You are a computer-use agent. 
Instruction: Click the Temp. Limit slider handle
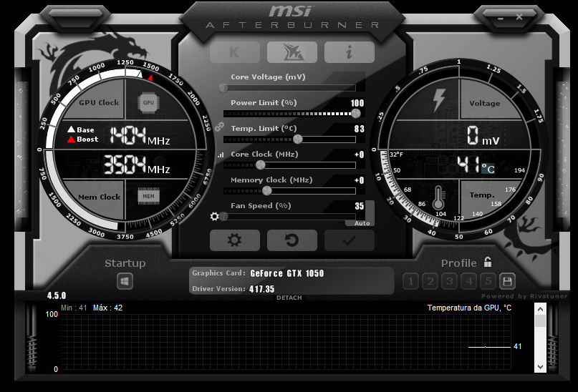pos(298,139)
